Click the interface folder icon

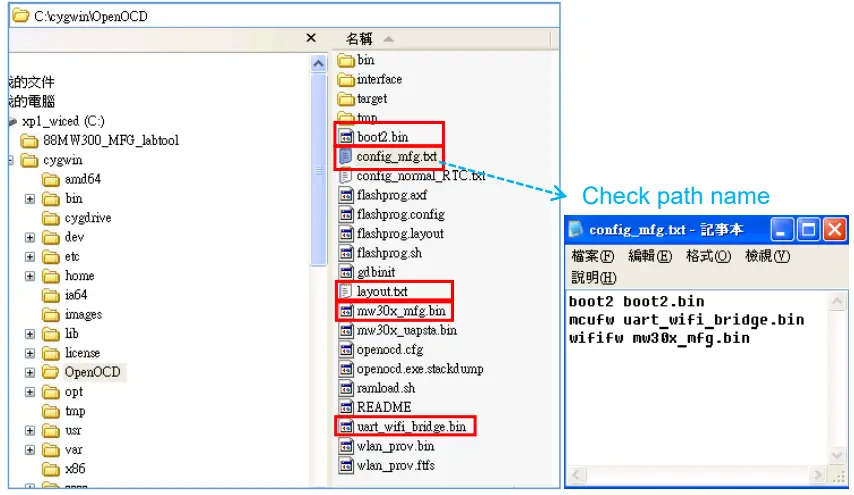coord(346,80)
